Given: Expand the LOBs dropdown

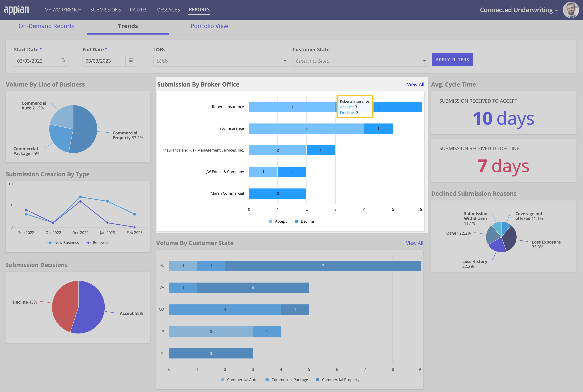Looking at the screenshot, I should [x=221, y=61].
